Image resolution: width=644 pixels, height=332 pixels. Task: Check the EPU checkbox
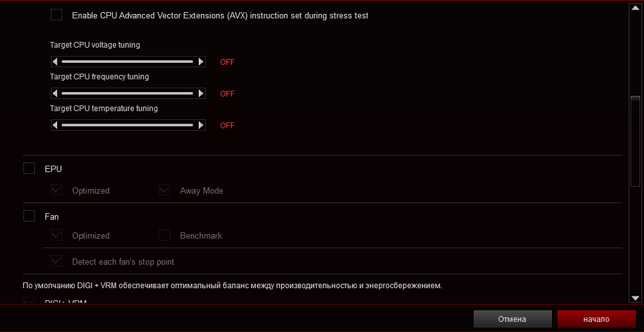point(29,168)
